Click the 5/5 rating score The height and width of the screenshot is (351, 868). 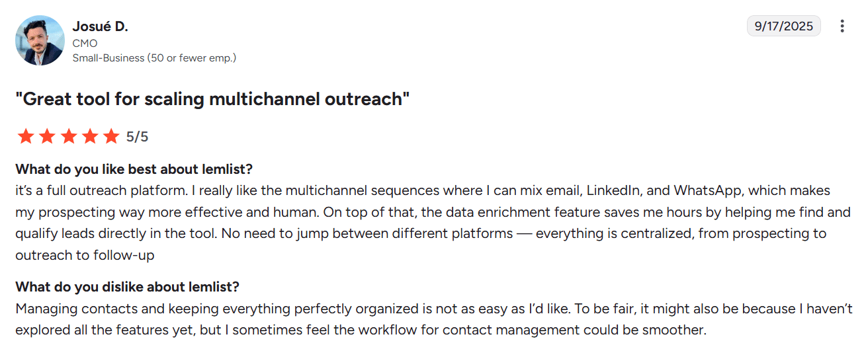137,137
